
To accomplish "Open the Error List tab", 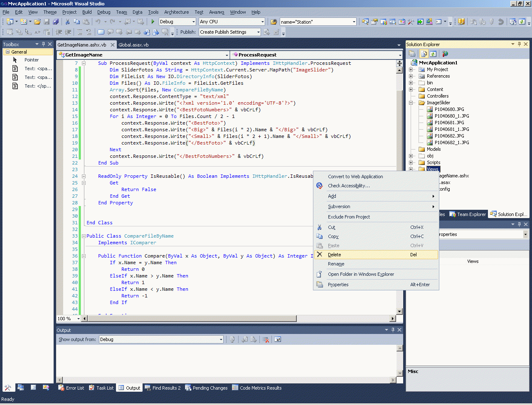I will tap(71, 388).
